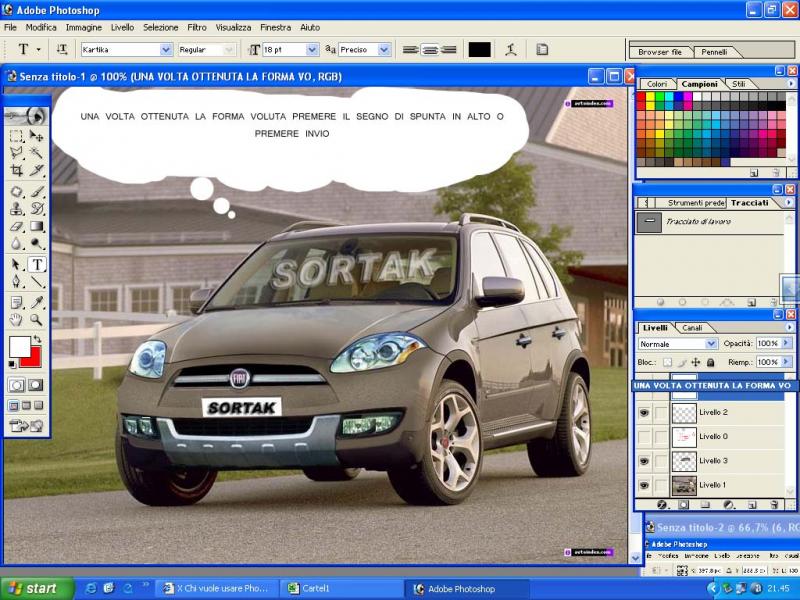The height and width of the screenshot is (600, 800).
Task: Create new layer icon in Livelli panel
Action: pos(752,505)
